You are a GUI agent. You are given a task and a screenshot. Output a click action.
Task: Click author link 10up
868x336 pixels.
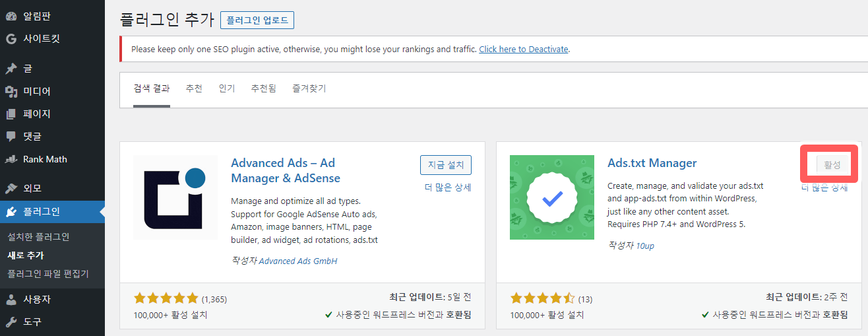645,246
